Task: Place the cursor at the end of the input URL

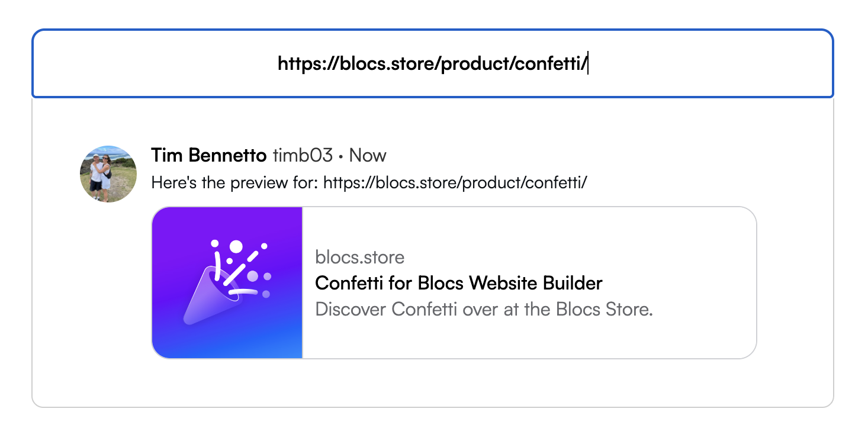Action: click(x=588, y=63)
